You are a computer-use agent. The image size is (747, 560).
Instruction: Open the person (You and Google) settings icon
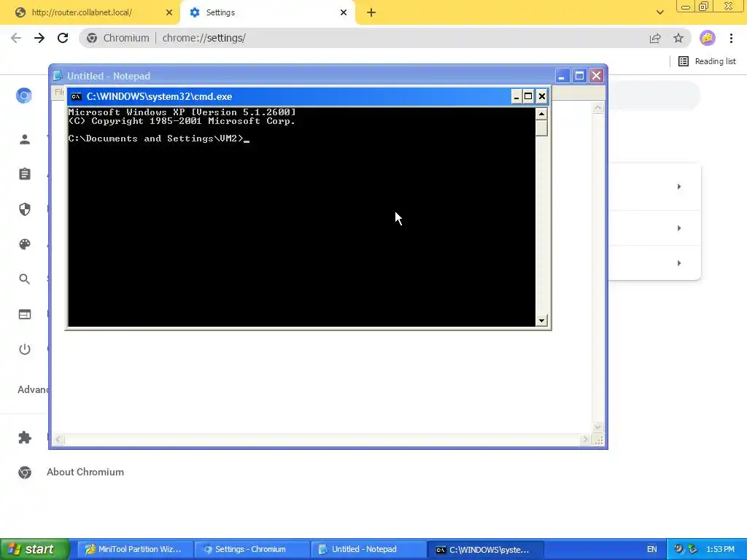pyautogui.click(x=25, y=139)
